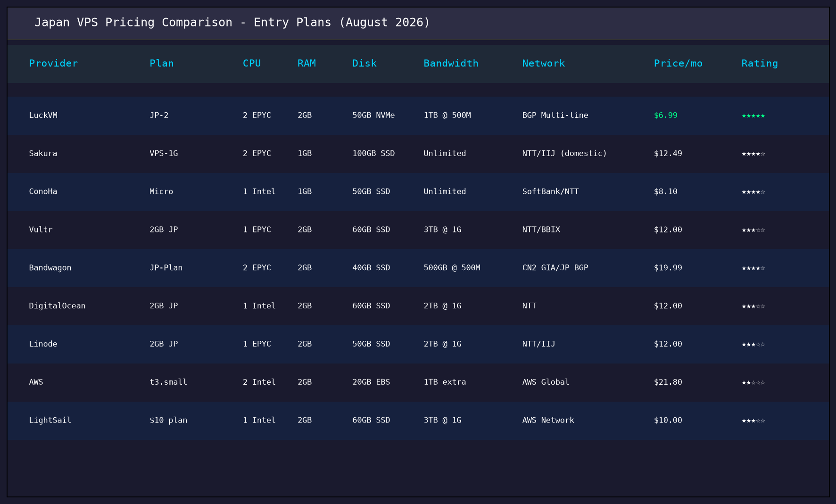Click Bandwagon's star rating
The height and width of the screenshot is (504, 836).
(753, 268)
